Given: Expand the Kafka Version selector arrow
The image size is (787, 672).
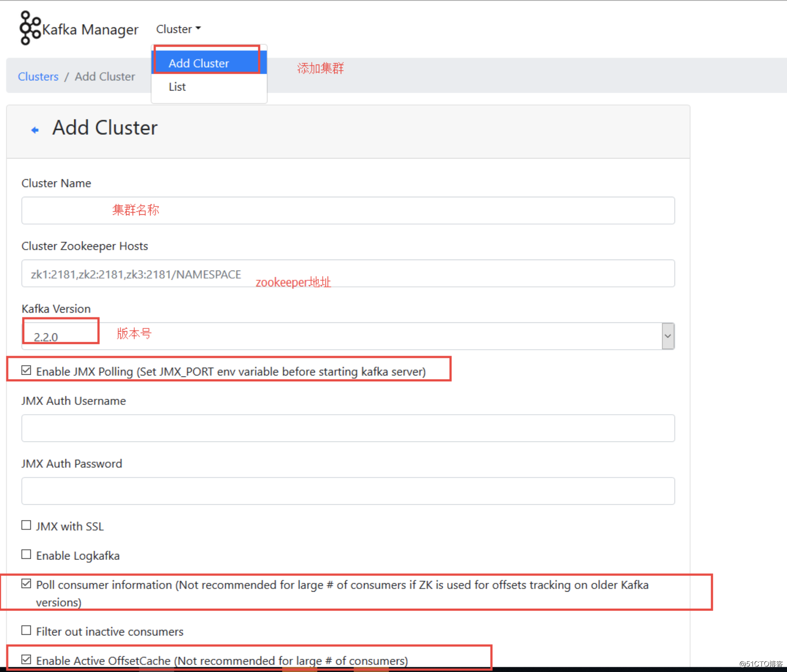Looking at the screenshot, I should [668, 336].
